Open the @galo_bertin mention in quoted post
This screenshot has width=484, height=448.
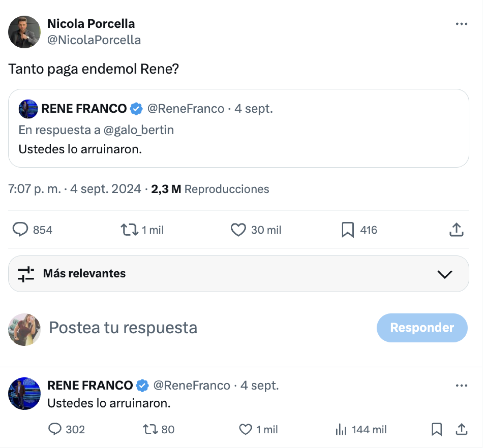point(139,130)
